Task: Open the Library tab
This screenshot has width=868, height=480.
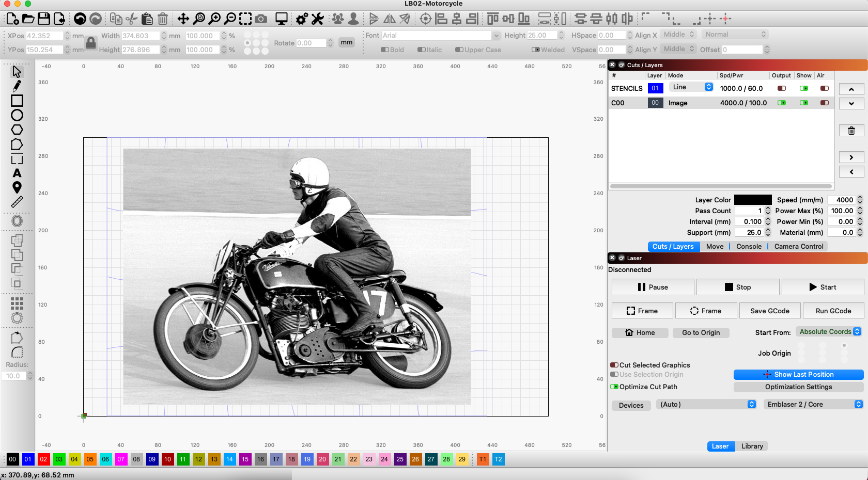Action: [752, 446]
